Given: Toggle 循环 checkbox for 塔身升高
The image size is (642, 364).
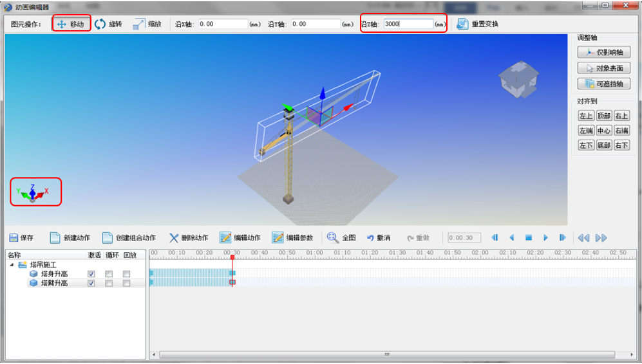Looking at the screenshot, I should (x=109, y=274).
